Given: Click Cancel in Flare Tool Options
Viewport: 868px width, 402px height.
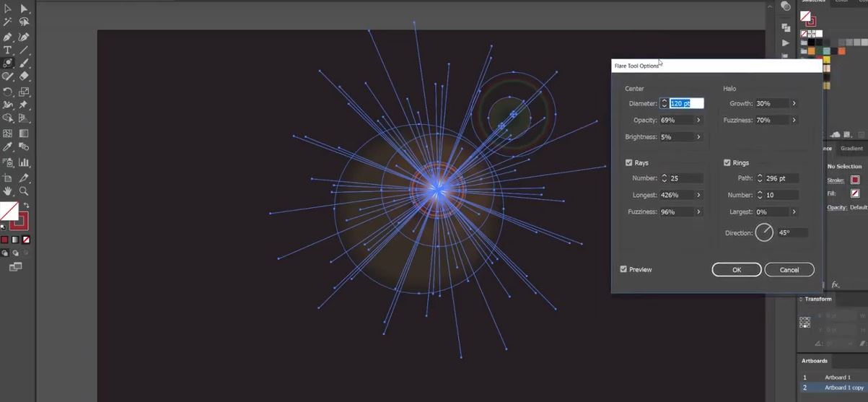Looking at the screenshot, I should click(x=789, y=270).
